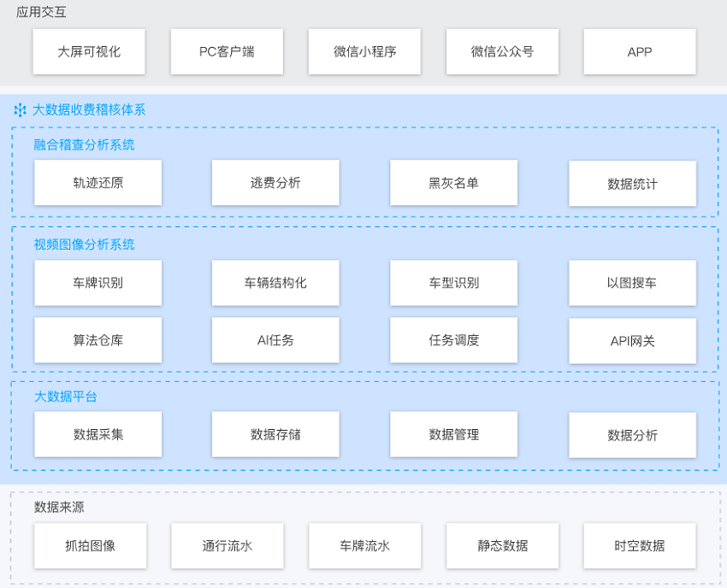Open the 车型识别 module
Image resolution: width=727 pixels, height=588 pixels.
454,283
